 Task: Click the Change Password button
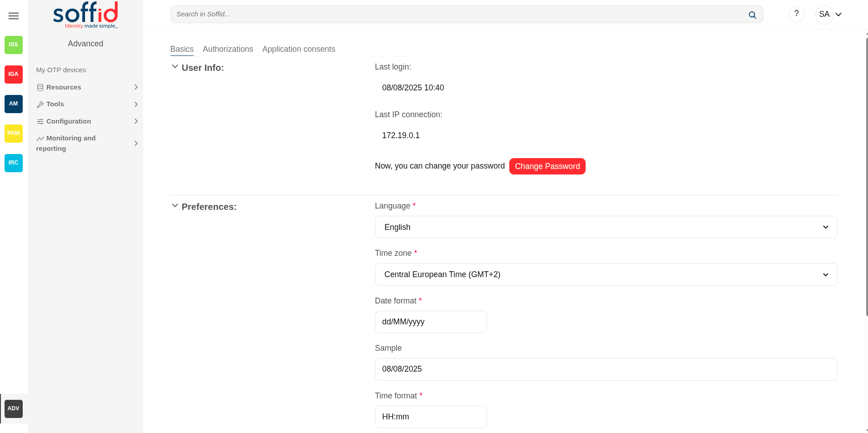coord(547,166)
